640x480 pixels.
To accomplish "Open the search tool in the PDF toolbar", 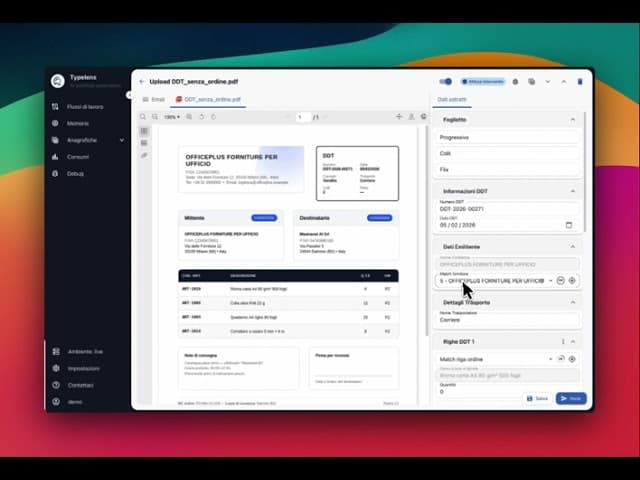I will click(x=143, y=117).
